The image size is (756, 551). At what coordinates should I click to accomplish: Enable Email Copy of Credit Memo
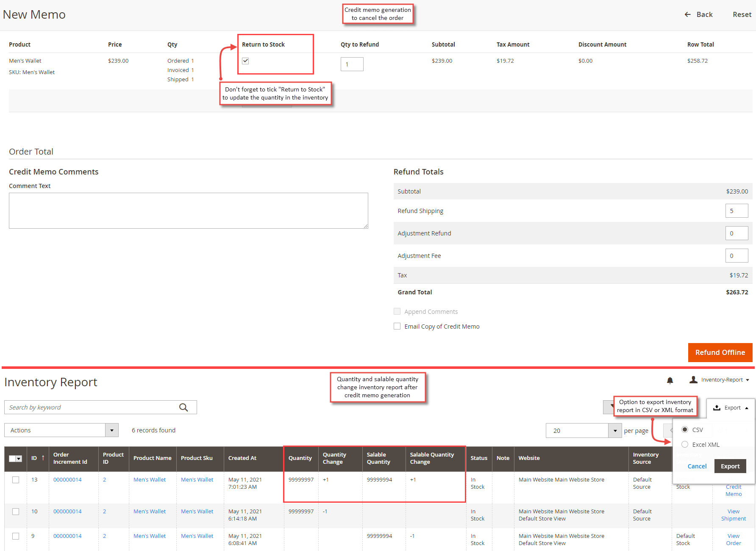[397, 326]
